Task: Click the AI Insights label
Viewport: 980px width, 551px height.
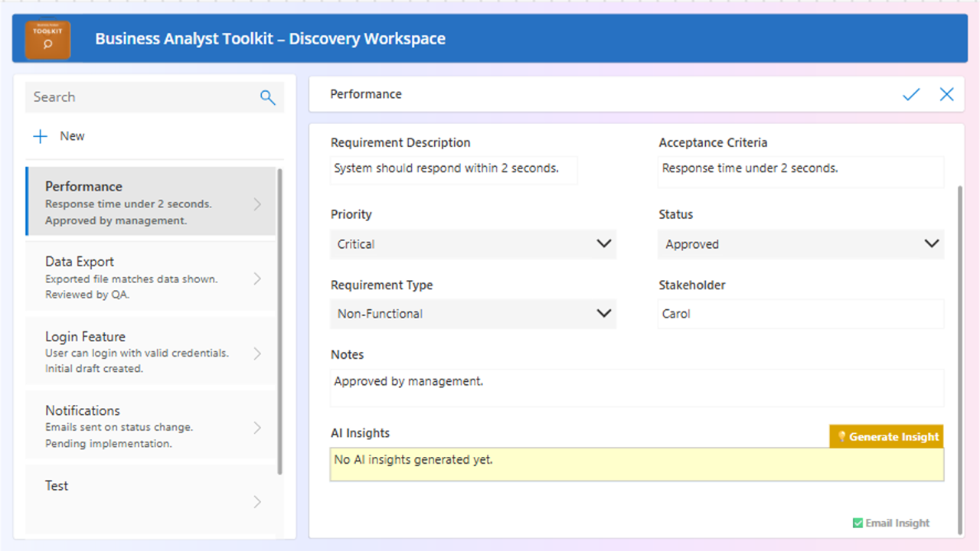Action: click(x=360, y=433)
